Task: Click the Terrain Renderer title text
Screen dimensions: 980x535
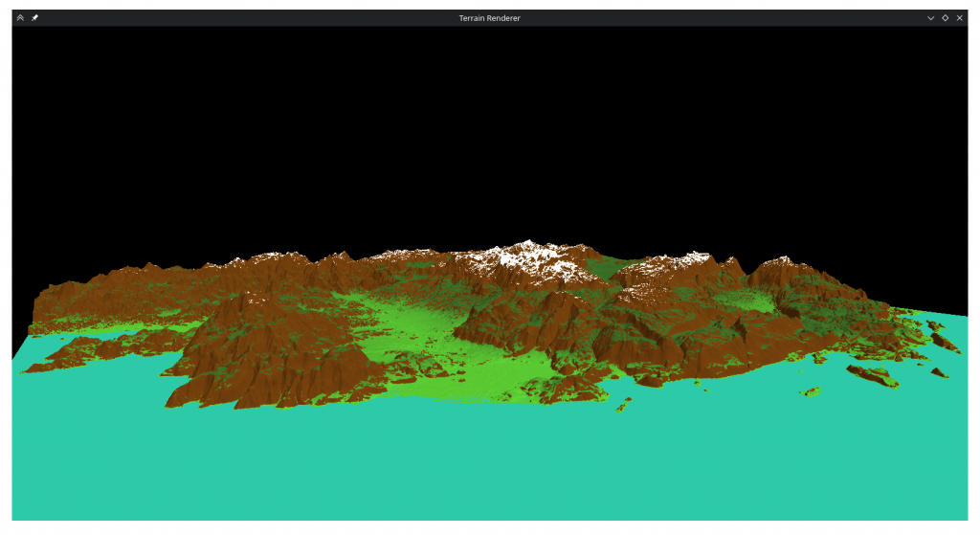Action: click(x=489, y=17)
